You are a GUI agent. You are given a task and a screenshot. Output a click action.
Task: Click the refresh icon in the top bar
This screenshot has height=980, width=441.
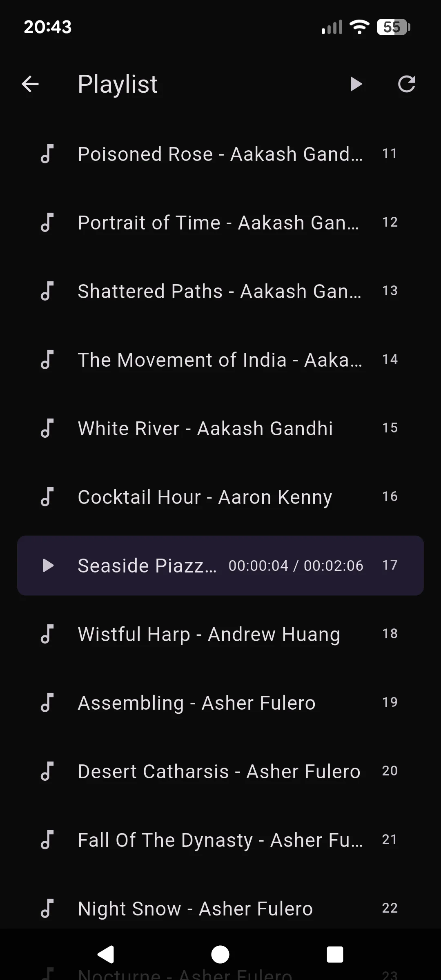click(x=407, y=84)
